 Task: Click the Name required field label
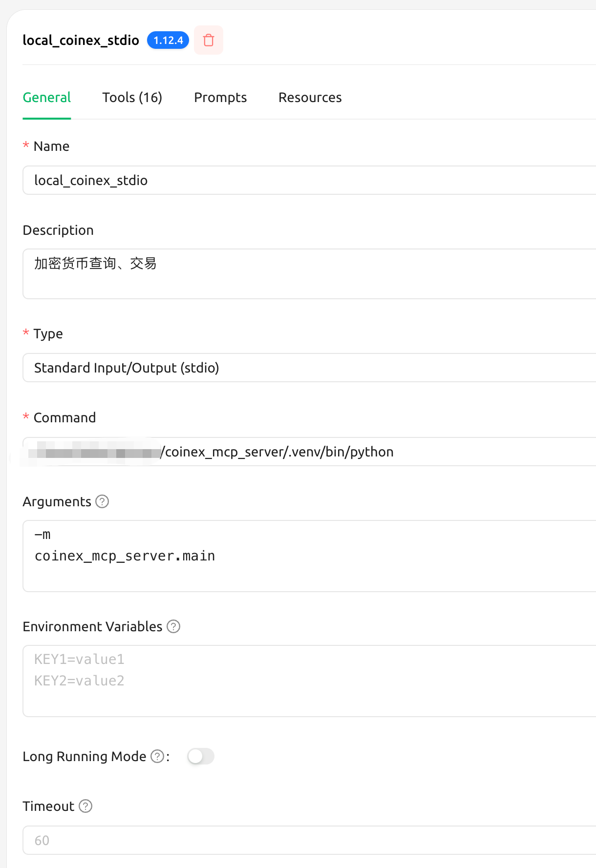click(51, 146)
